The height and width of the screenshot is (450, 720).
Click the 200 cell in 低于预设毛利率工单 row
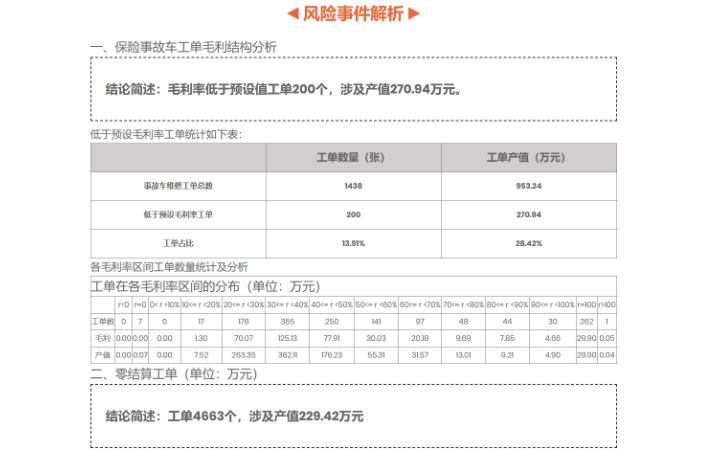[354, 214]
